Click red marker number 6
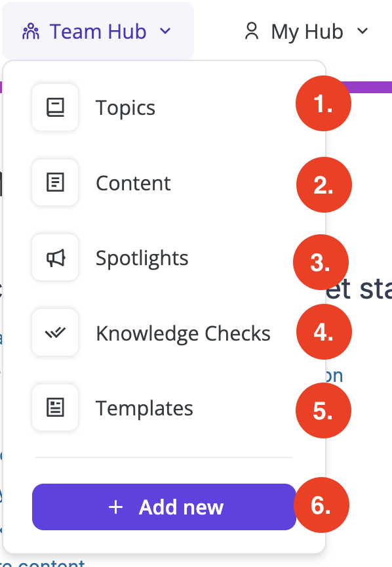The image size is (392, 567). (x=321, y=505)
